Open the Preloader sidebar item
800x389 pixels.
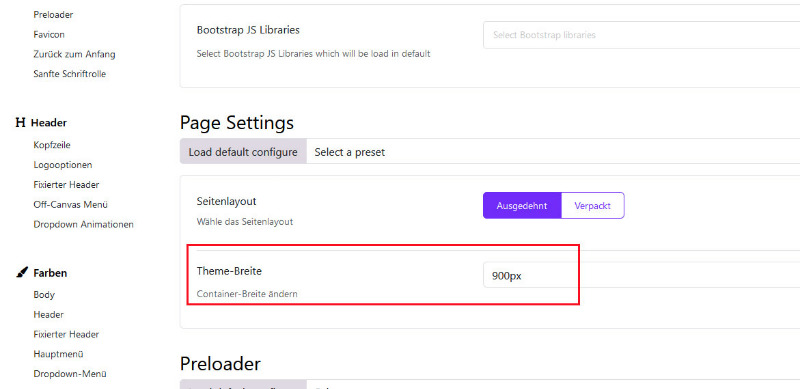click(53, 15)
